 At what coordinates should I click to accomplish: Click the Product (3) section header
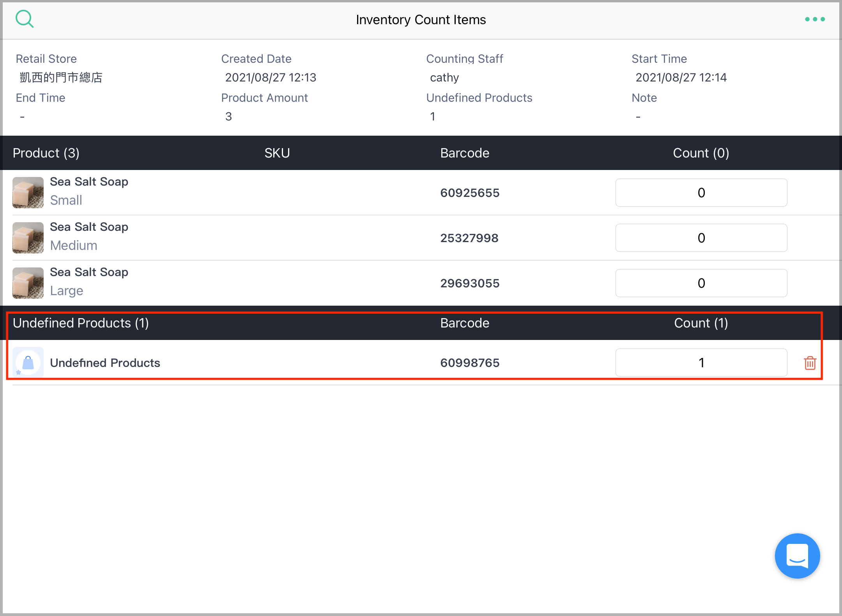pos(46,153)
